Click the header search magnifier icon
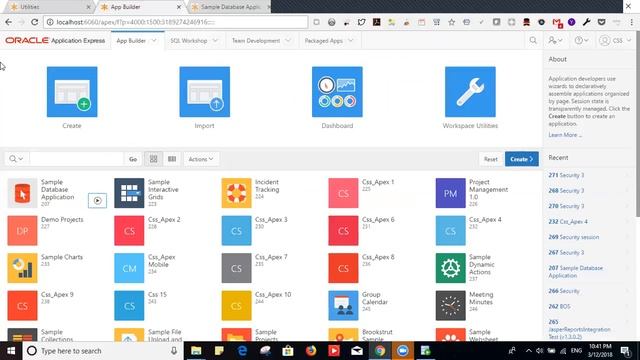Viewport: 640px width, 360px height. coord(533,40)
